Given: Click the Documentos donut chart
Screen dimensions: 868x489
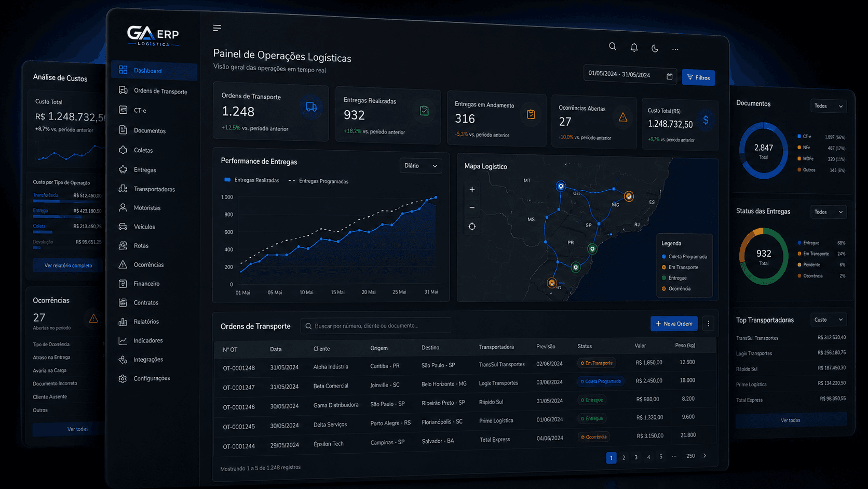Looking at the screenshot, I should 764,151.
